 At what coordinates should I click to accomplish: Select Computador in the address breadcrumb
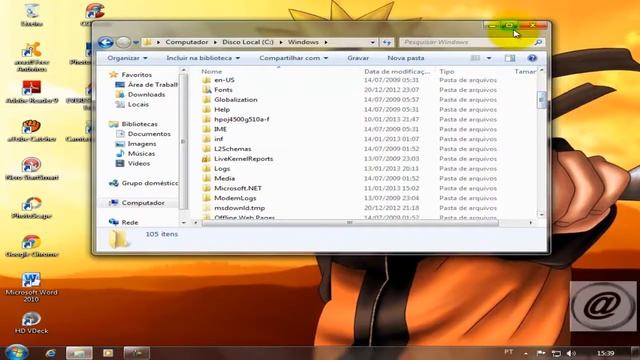pyautogui.click(x=187, y=42)
